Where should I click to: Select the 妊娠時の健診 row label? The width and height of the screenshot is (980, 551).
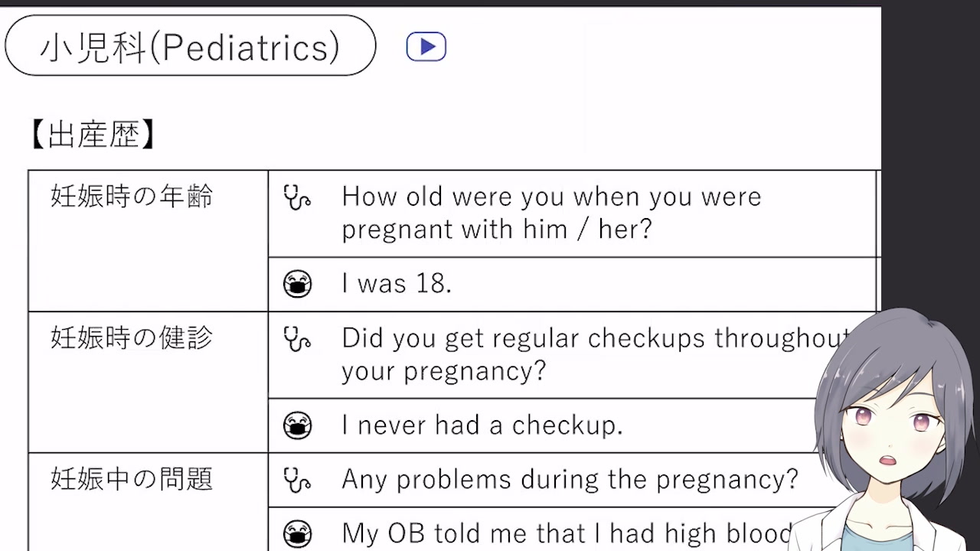coord(132,338)
